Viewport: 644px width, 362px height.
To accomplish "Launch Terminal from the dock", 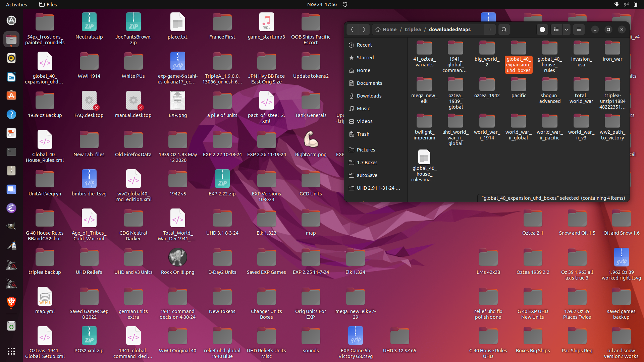I will click(x=11, y=152).
